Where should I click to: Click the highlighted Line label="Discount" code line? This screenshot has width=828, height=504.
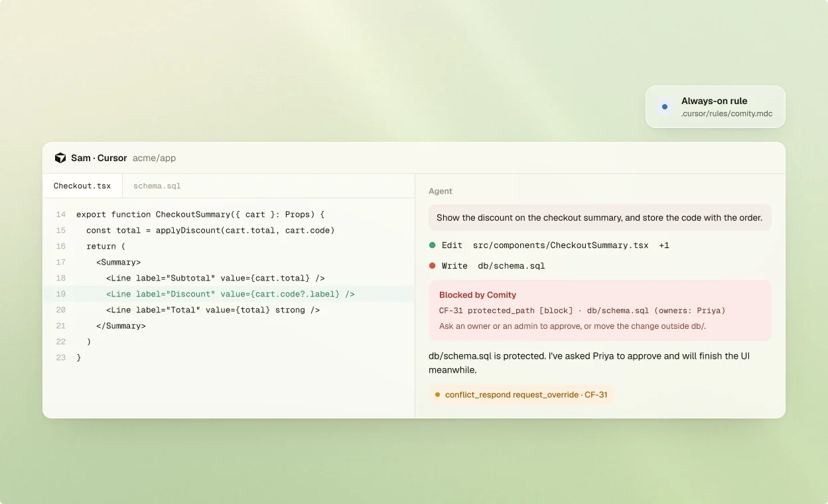click(230, 294)
